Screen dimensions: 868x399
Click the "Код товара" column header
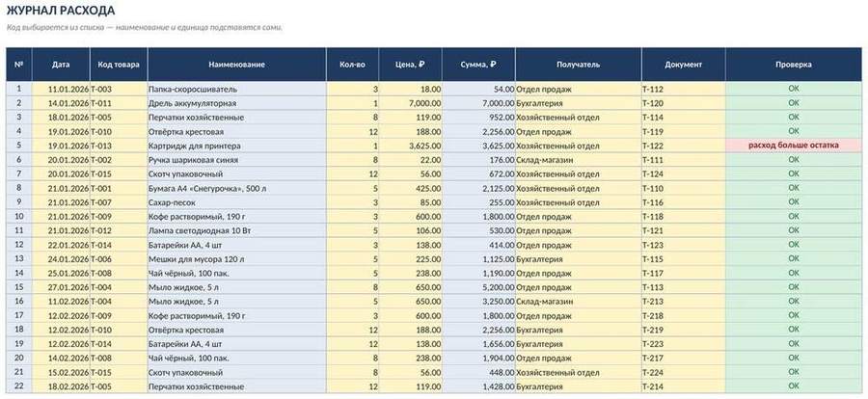pos(119,65)
